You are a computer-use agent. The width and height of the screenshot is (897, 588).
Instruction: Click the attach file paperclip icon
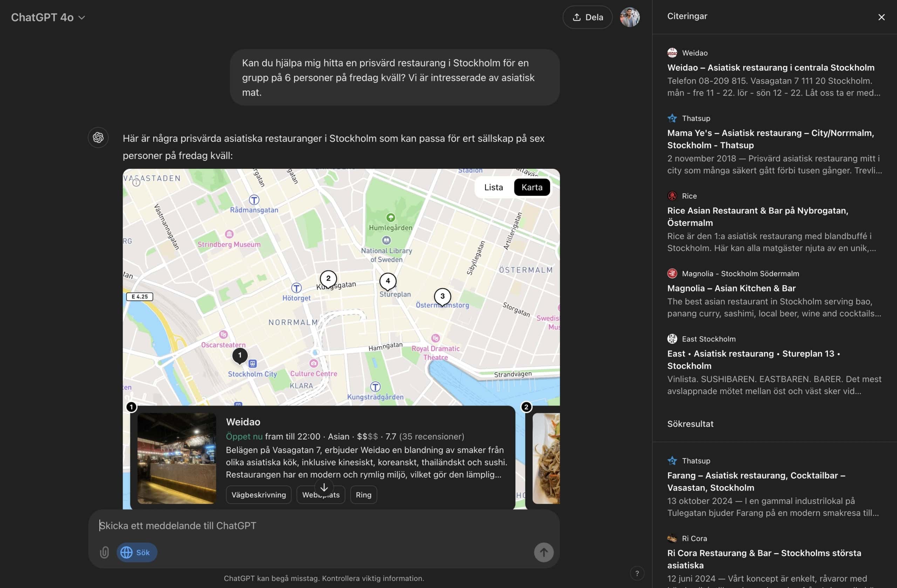pyautogui.click(x=104, y=553)
